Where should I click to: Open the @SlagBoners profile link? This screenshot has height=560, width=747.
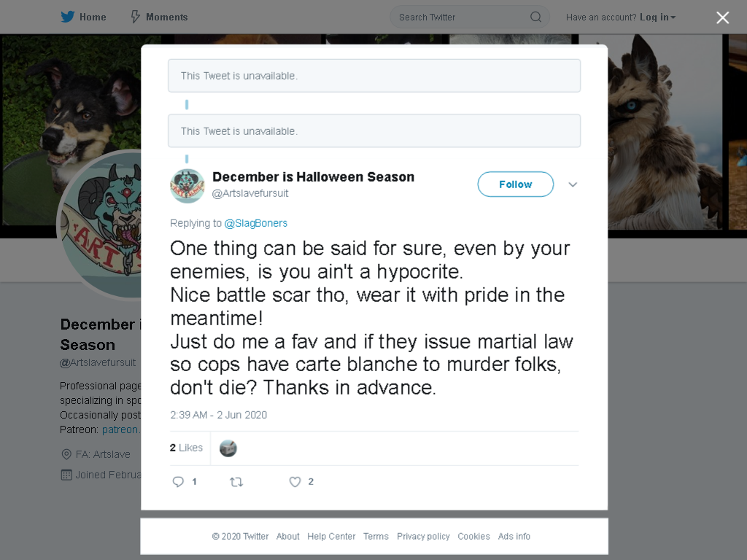256,223
